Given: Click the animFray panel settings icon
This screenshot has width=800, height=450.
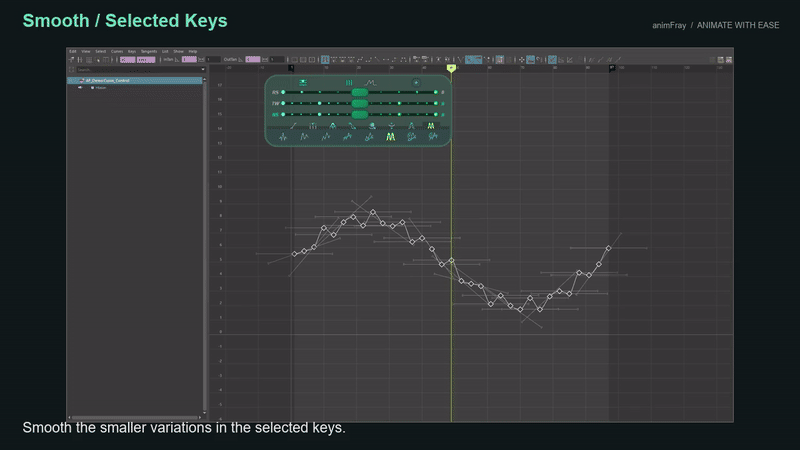Looking at the screenshot, I should (x=303, y=83).
